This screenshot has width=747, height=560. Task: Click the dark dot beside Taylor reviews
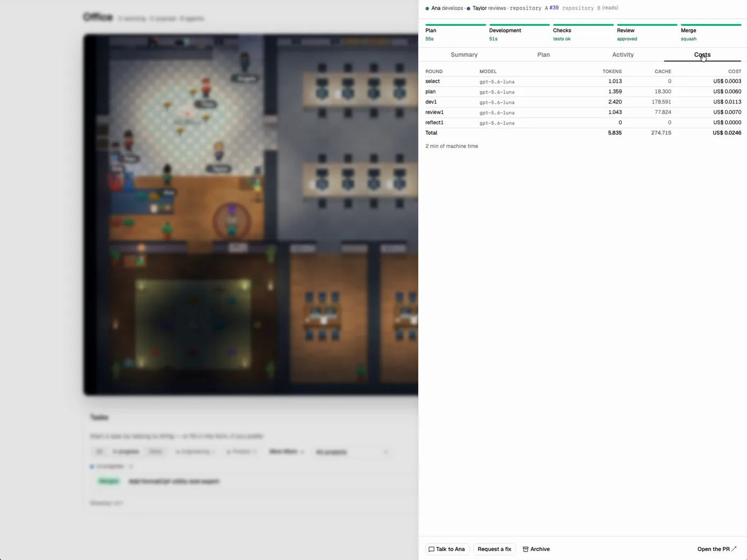[468, 9]
